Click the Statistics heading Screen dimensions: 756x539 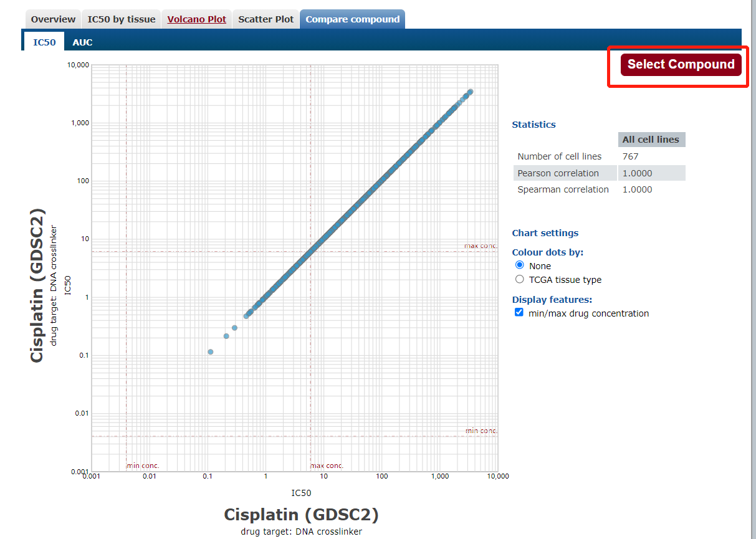(x=534, y=125)
